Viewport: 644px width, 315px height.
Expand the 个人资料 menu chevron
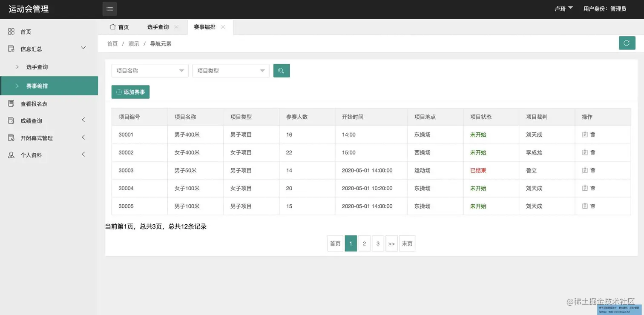[x=83, y=154]
